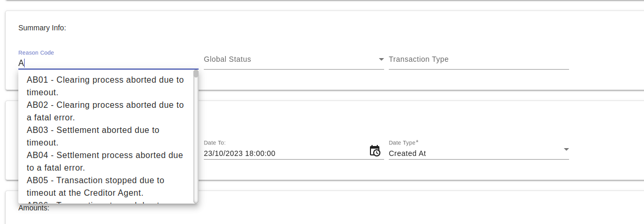Open the Date To calendar picker icon
The image size is (644, 224).
tap(375, 151)
